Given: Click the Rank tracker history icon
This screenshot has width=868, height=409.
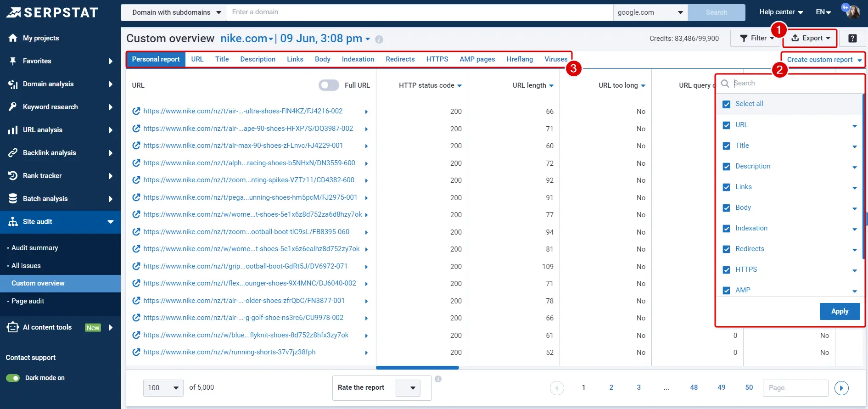Looking at the screenshot, I should pos(13,176).
